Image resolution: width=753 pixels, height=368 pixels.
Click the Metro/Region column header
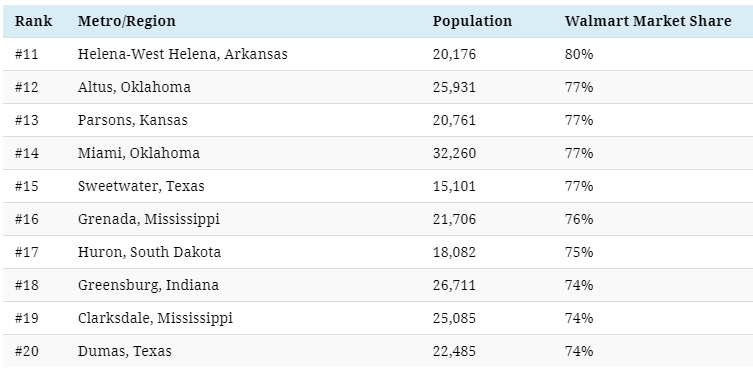coord(127,21)
